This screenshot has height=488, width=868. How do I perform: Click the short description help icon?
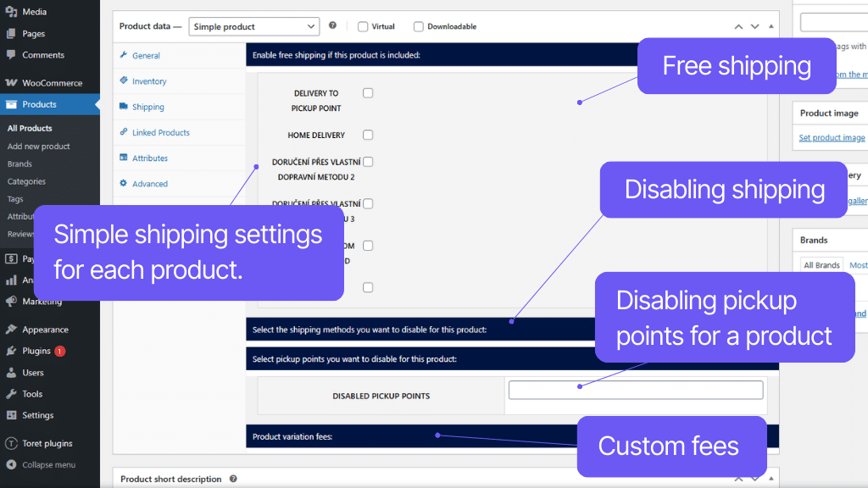click(x=233, y=479)
